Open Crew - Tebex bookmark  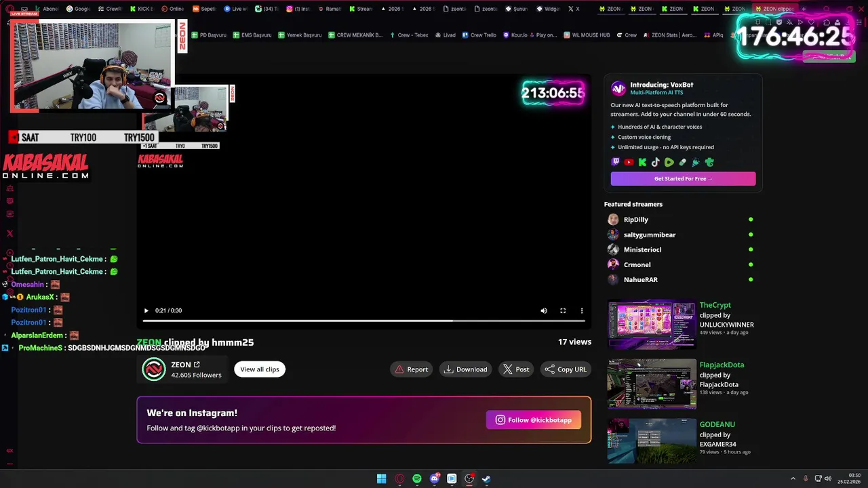[409, 35]
